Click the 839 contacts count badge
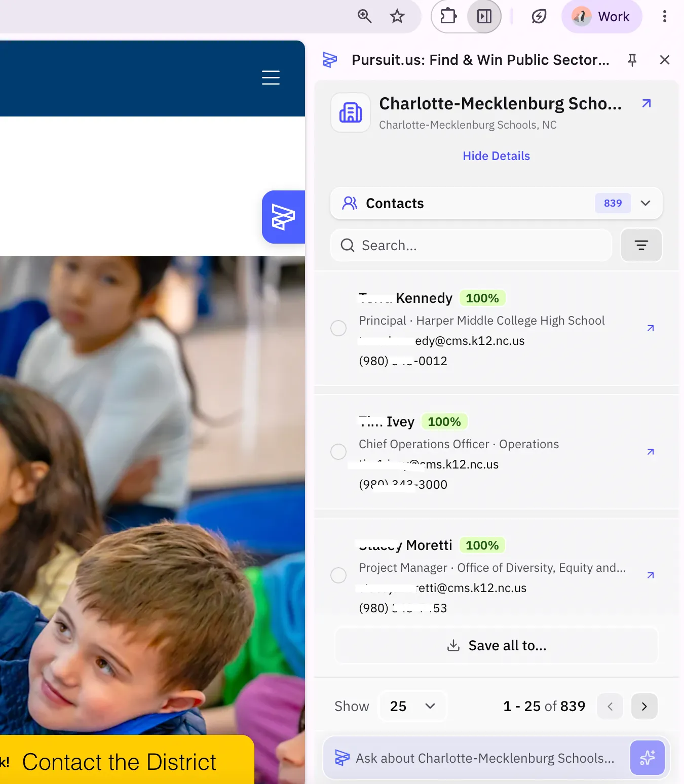Image resolution: width=684 pixels, height=784 pixels. pos(613,203)
